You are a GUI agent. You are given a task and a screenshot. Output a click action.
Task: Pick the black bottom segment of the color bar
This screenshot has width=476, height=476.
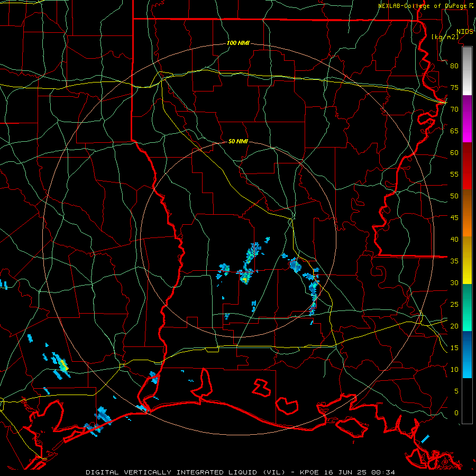pyautogui.click(x=467, y=401)
